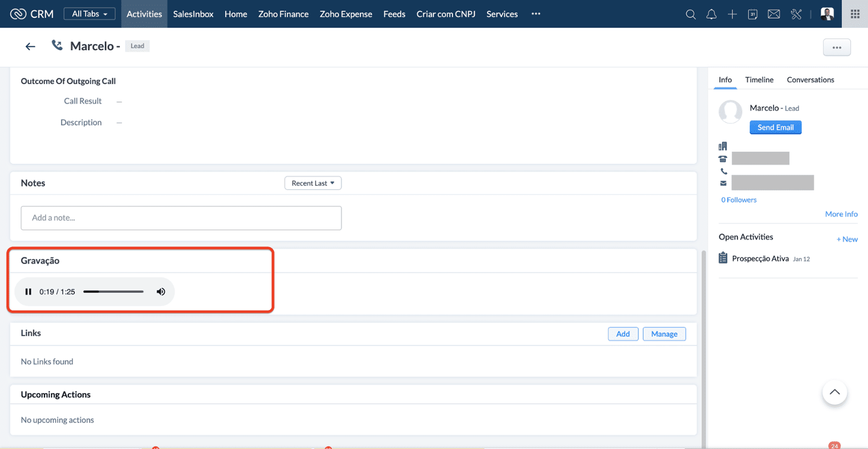Click the audio progress slider
The image size is (868, 449).
113,292
